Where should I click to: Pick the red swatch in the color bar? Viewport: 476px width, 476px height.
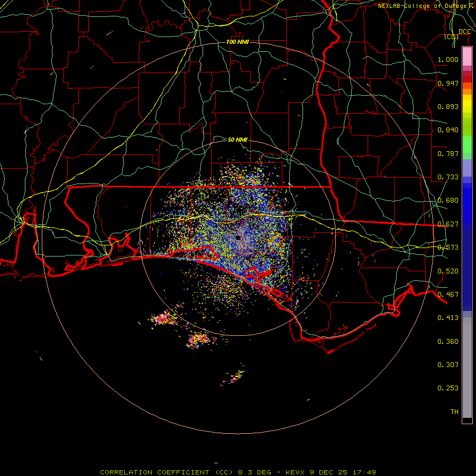click(467, 79)
